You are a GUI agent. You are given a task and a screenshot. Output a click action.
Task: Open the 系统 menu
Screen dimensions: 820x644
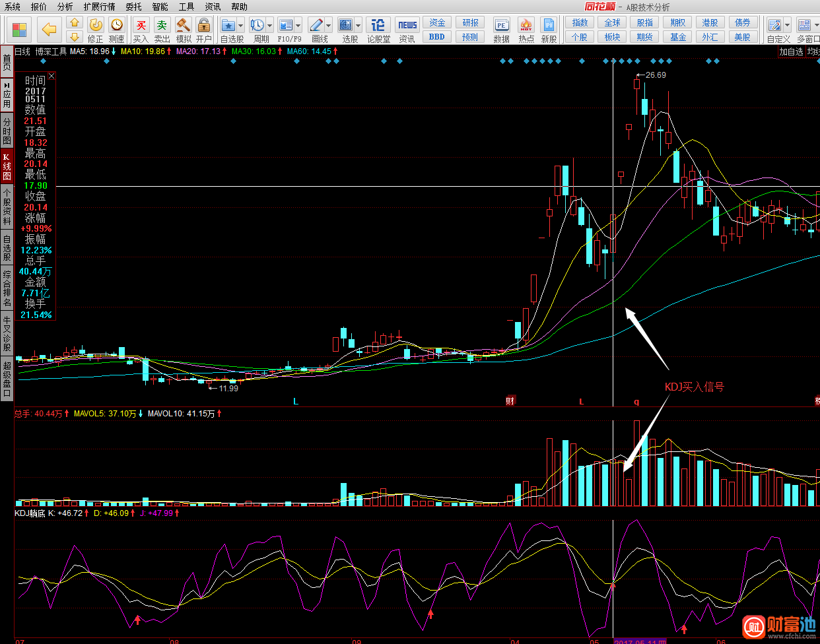click(13, 7)
